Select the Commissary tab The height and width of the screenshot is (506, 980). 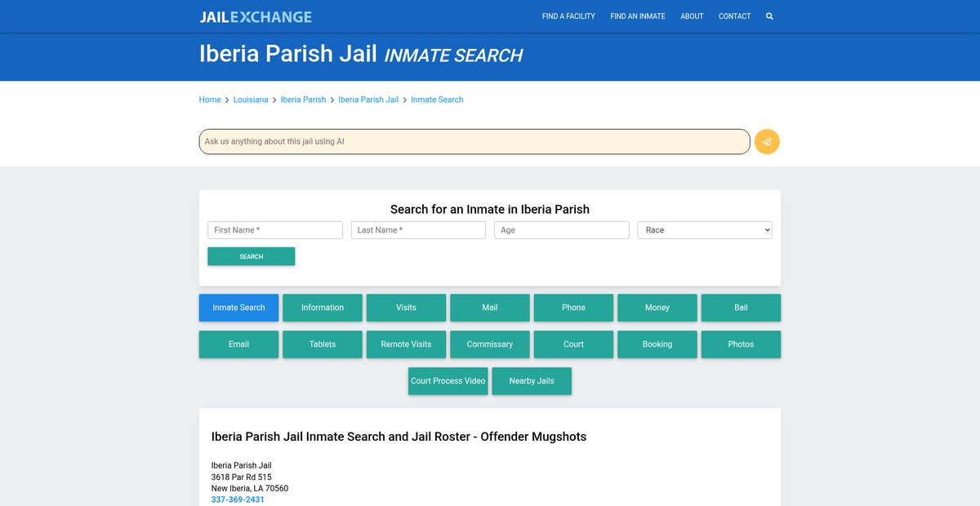[490, 344]
